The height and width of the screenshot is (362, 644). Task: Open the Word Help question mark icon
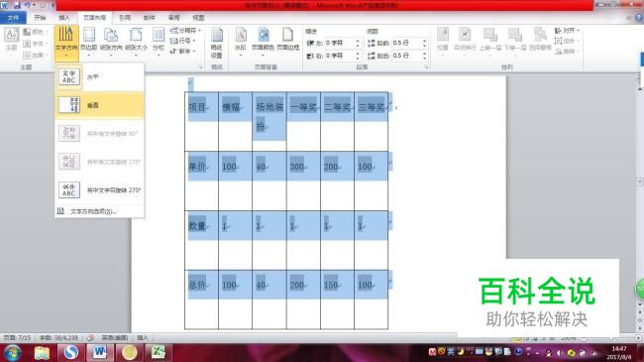[x=639, y=18]
